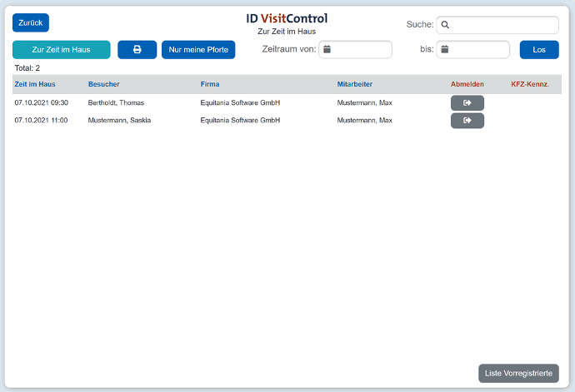The width and height of the screenshot is (575, 392).
Task: Sign out visitor Bertholdt, Thomas
Action: pos(467,103)
